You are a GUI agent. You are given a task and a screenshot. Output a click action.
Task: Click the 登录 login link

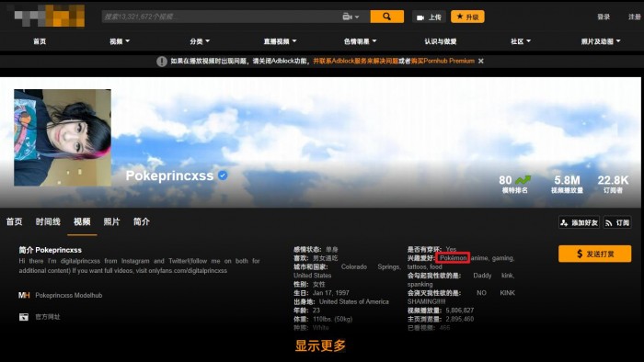point(604,17)
